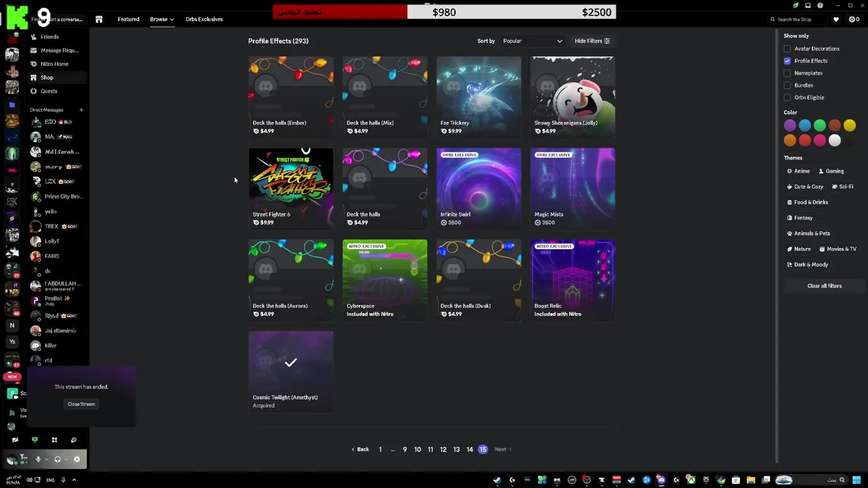
Task: Check the Avatar Decorations filter
Action: pyautogui.click(x=787, y=49)
